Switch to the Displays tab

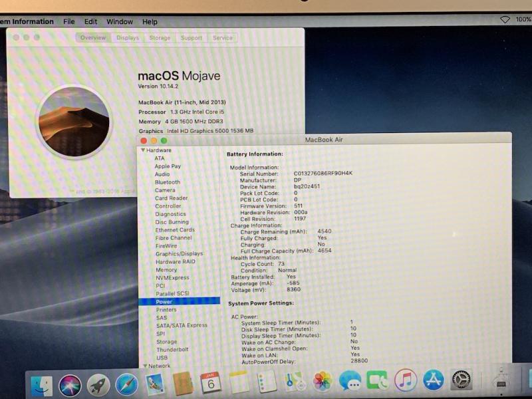pyautogui.click(x=128, y=38)
